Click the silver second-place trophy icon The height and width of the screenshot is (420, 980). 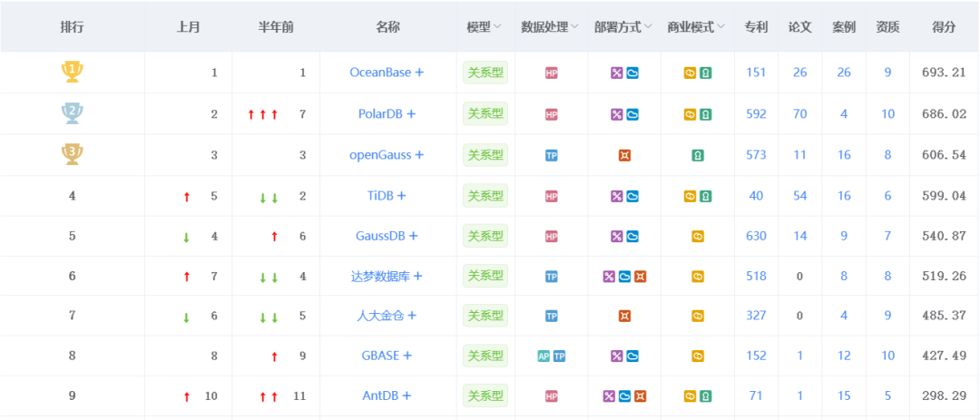click(72, 113)
